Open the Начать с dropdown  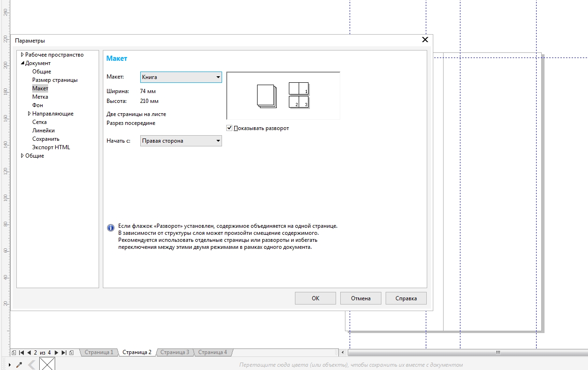(181, 141)
